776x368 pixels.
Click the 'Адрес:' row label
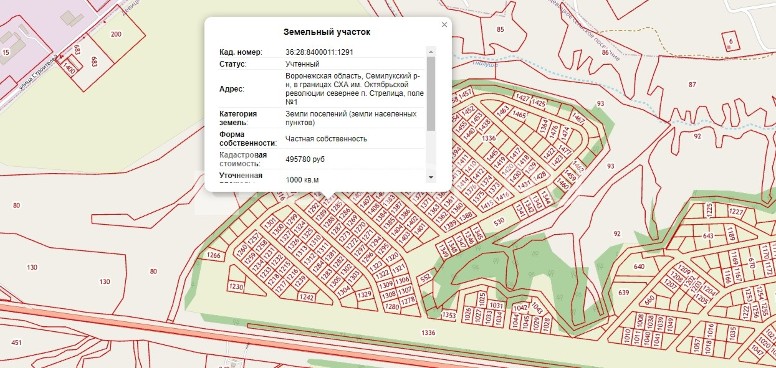(x=232, y=90)
